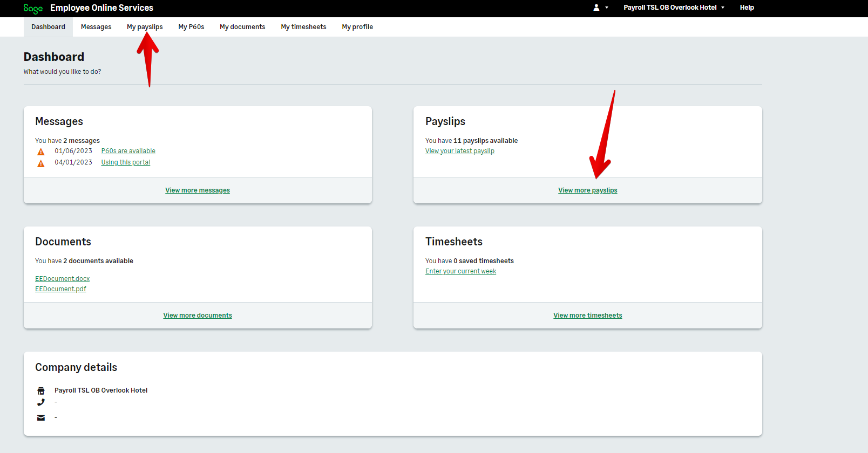Click View more payslips link
This screenshot has width=868, height=453.
point(587,190)
